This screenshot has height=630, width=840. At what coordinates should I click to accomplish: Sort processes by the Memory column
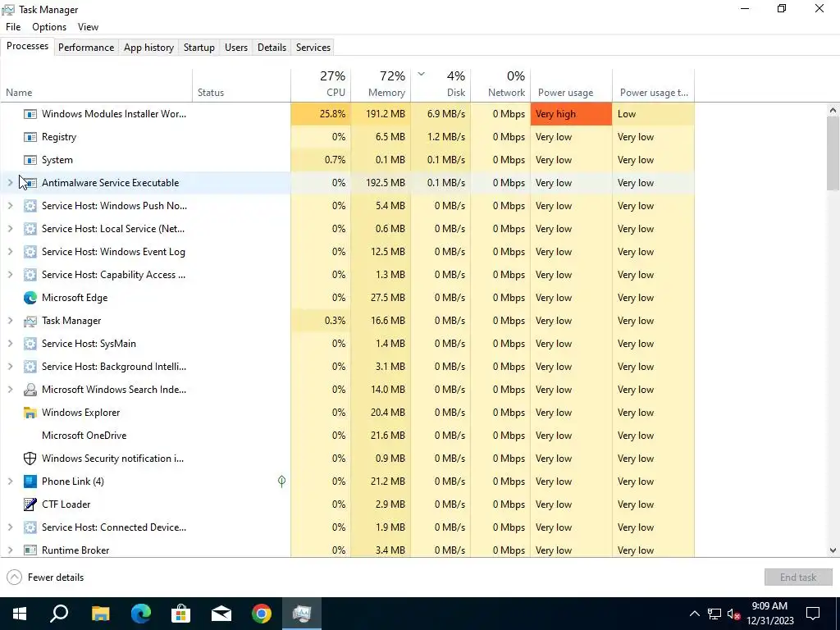(381, 84)
